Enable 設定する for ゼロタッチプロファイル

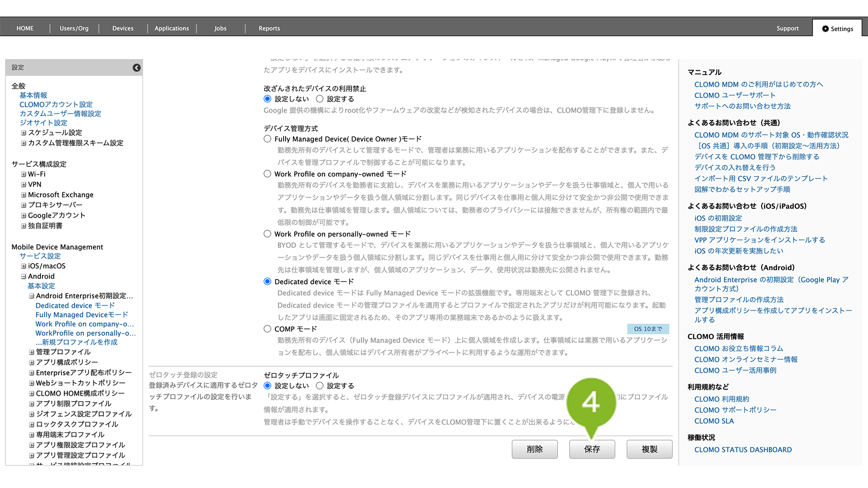point(320,386)
